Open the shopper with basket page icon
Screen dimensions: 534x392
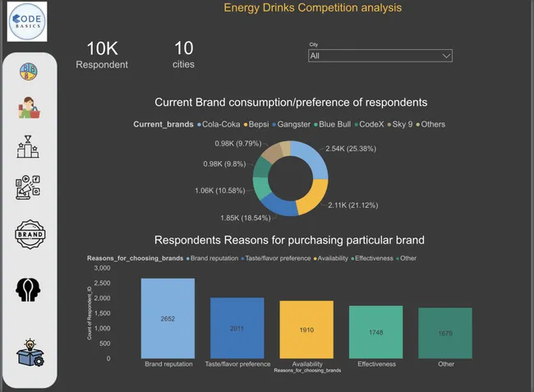coord(29,108)
